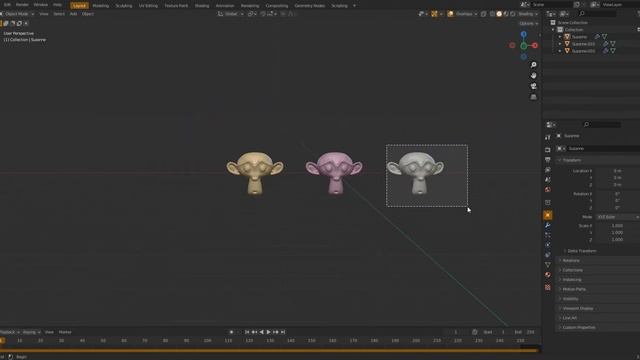Toggle the camera view icon in viewport
Viewport: 640px width, 360px height.
coord(533,86)
